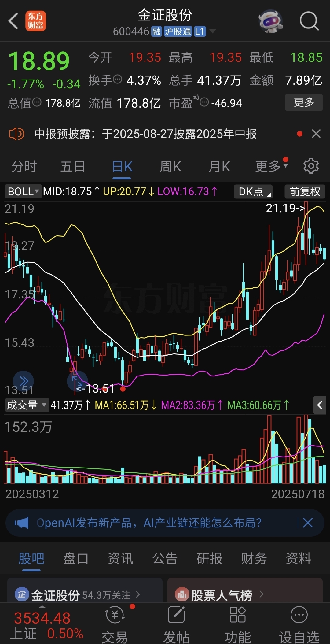Select the 日K chart tab

[122, 167]
